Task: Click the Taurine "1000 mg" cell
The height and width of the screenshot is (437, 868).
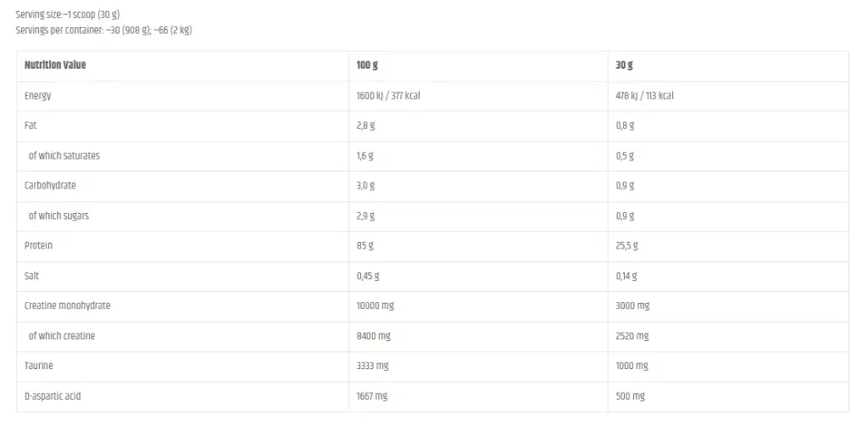Action: (632, 366)
